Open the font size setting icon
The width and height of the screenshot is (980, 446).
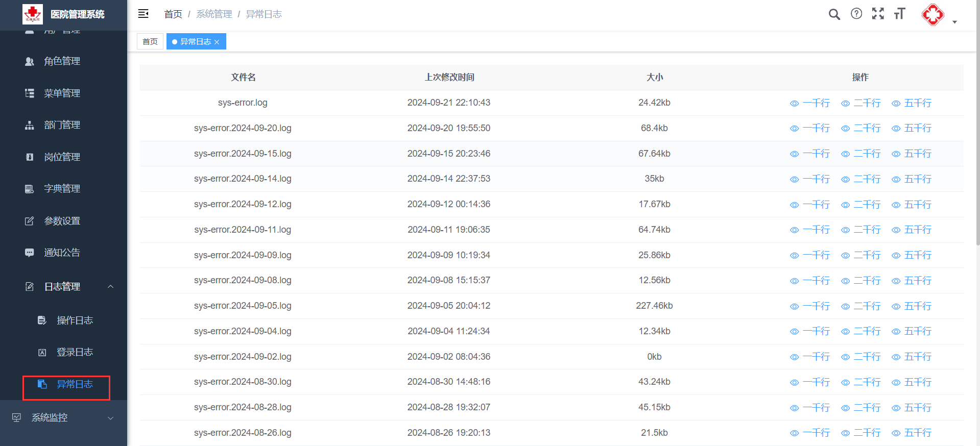point(899,14)
